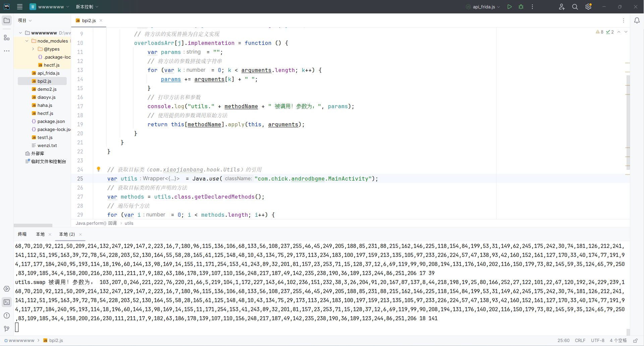Select 临时文件和控制台 node
Viewport: 644px width, 346px height.
coord(49,161)
